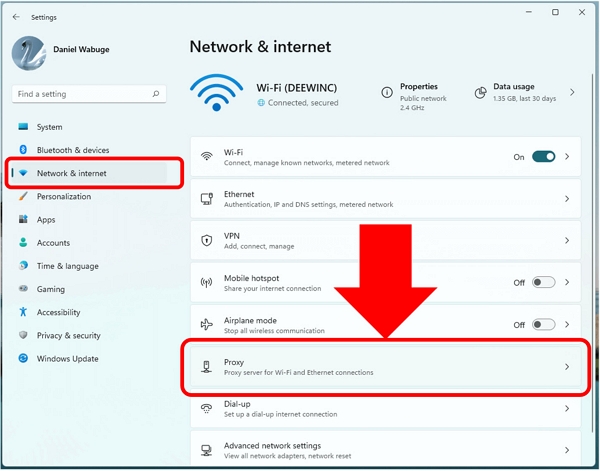This screenshot has width=600, height=471.
Task: Click the Data usage pie icon
Action: point(480,92)
